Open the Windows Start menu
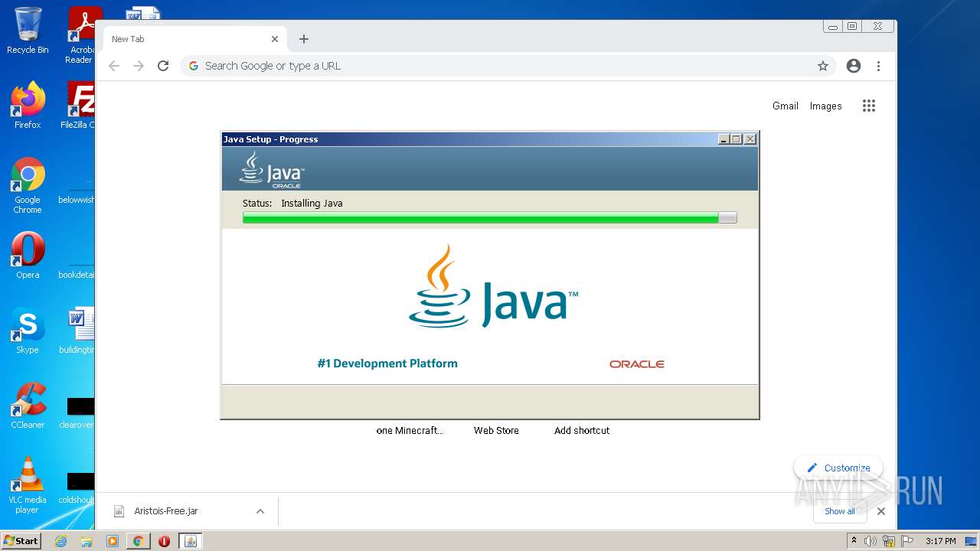Viewport: 980px width, 551px height. [21, 540]
